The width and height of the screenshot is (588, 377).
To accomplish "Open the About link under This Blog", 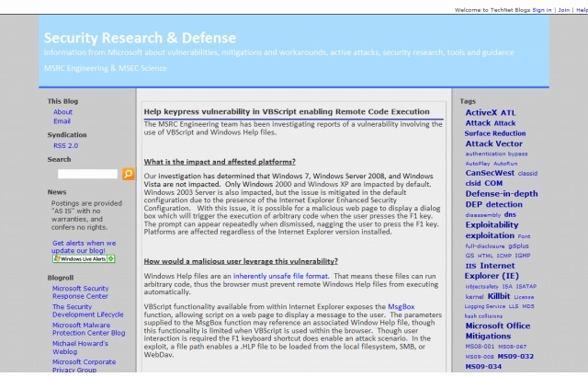I will [62, 112].
